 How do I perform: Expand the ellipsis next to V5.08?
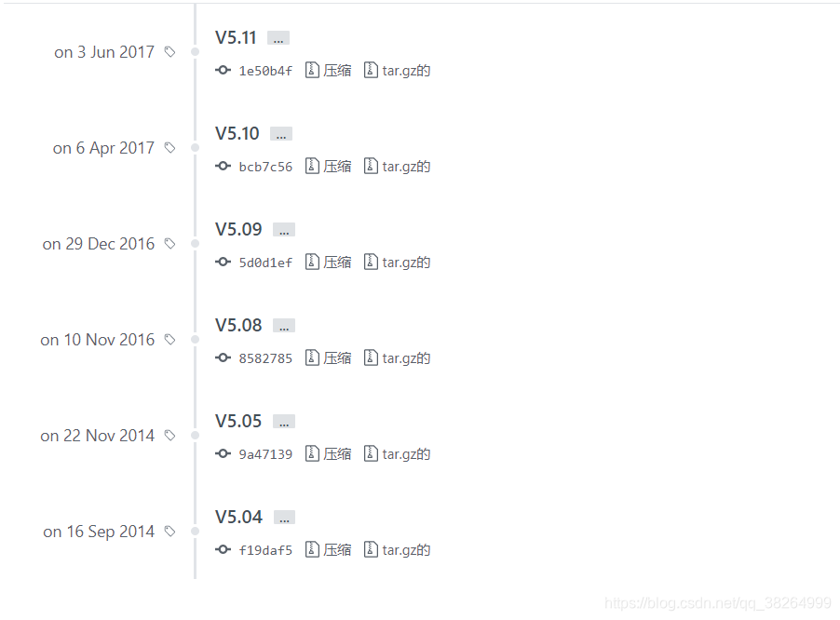(x=284, y=326)
